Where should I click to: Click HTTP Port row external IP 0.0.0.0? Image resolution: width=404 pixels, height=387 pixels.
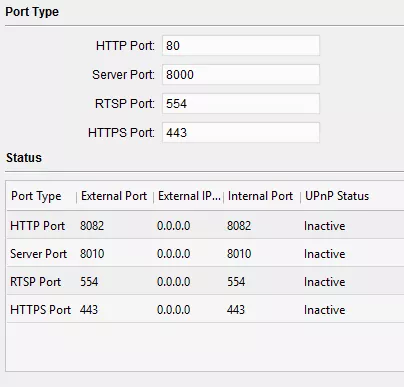173,226
